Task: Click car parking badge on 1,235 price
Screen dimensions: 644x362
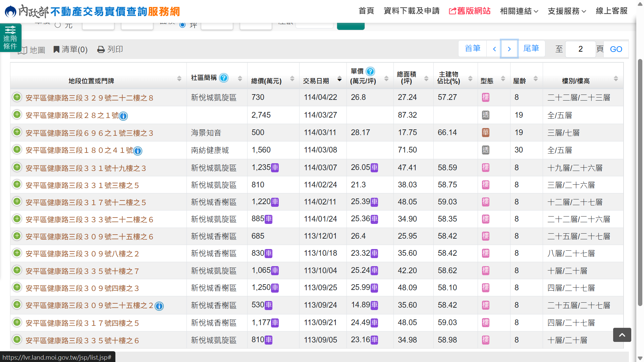Action: 275,168
